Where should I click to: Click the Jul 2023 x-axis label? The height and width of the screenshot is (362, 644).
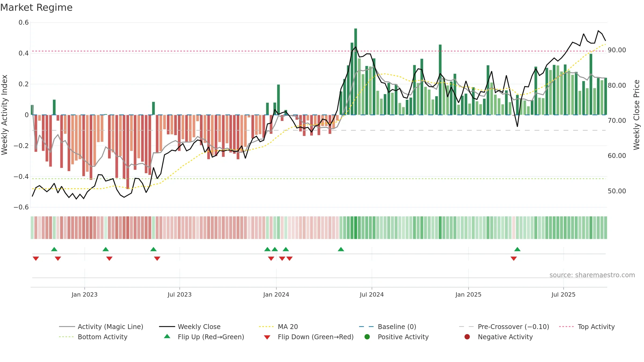pos(180,294)
